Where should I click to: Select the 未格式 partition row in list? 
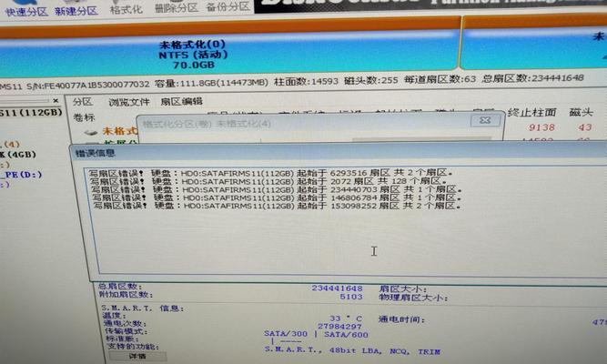click(x=119, y=131)
